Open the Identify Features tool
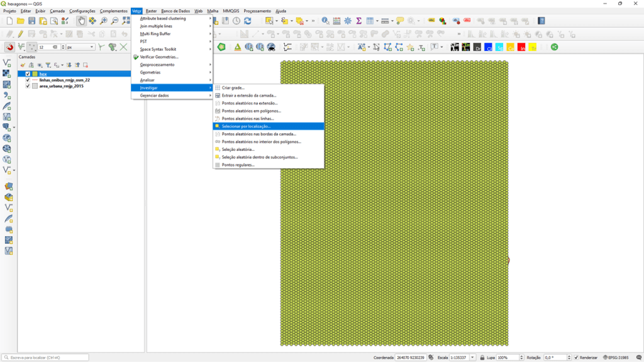Image resolution: width=644 pixels, height=362 pixels. click(x=325, y=21)
